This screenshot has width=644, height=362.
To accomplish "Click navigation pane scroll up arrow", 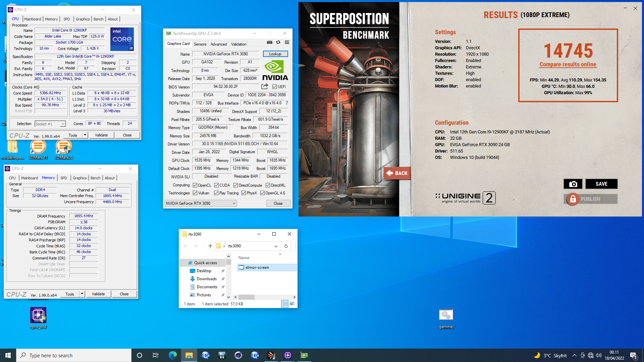I will click(228, 256).
